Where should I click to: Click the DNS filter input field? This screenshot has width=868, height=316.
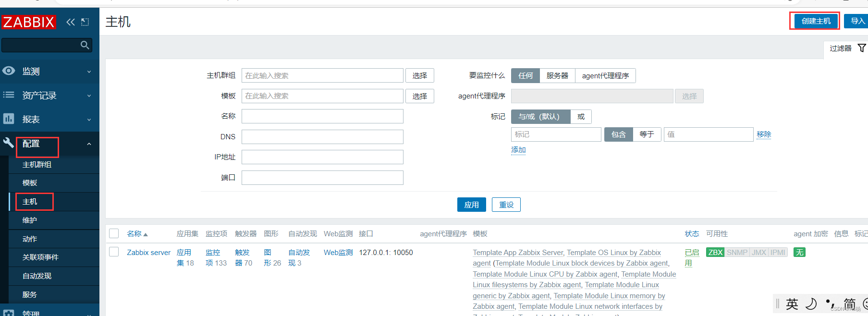click(x=322, y=137)
